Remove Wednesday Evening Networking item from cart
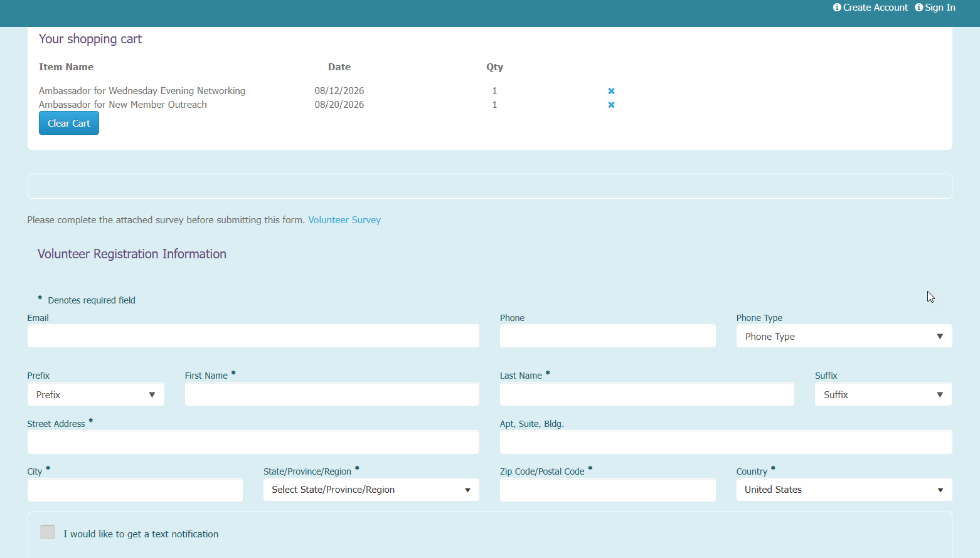Screen dimensions: 980x558 (611, 91)
